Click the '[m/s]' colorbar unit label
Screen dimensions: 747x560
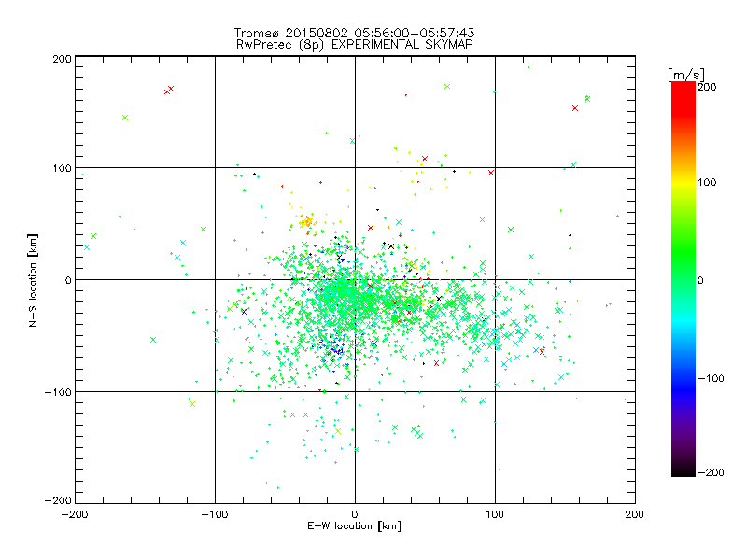click(x=686, y=75)
